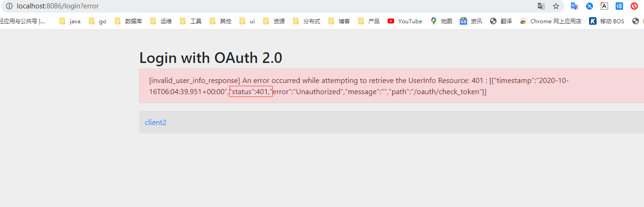Open the 产品 bookmark folder

coord(369,21)
